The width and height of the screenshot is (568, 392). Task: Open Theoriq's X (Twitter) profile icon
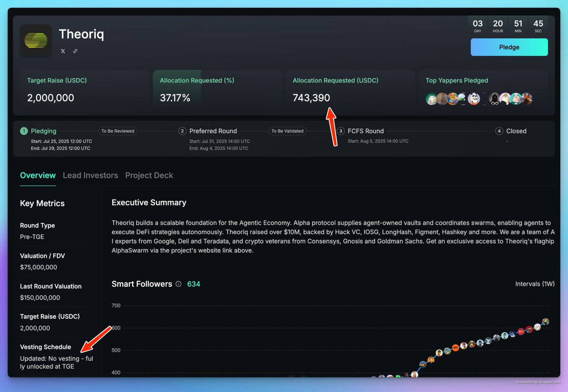(63, 51)
